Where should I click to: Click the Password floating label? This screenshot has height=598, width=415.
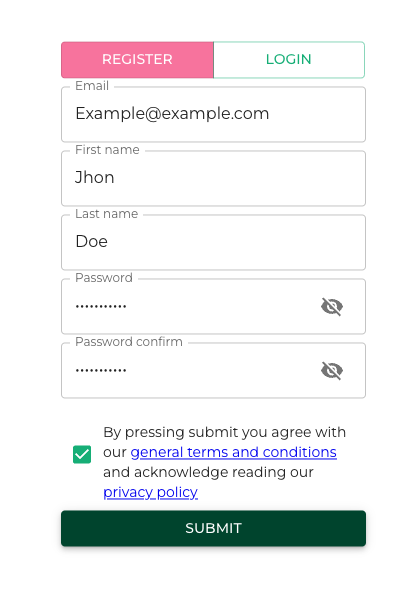(104, 278)
